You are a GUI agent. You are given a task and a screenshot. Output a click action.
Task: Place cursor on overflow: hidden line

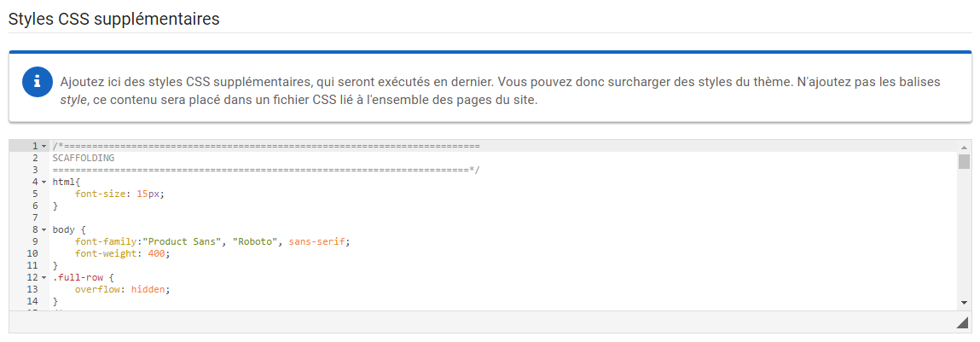[x=123, y=289]
